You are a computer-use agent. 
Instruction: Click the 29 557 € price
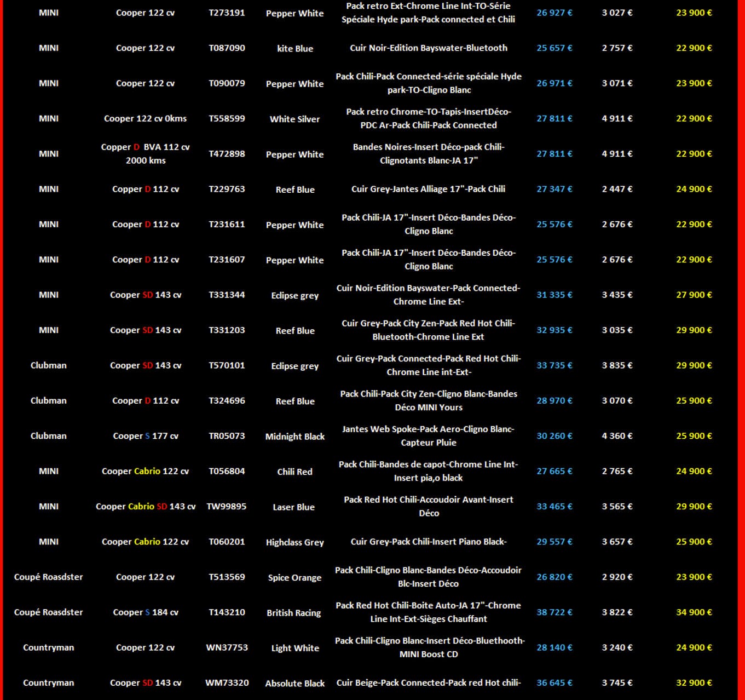[554, 542]
